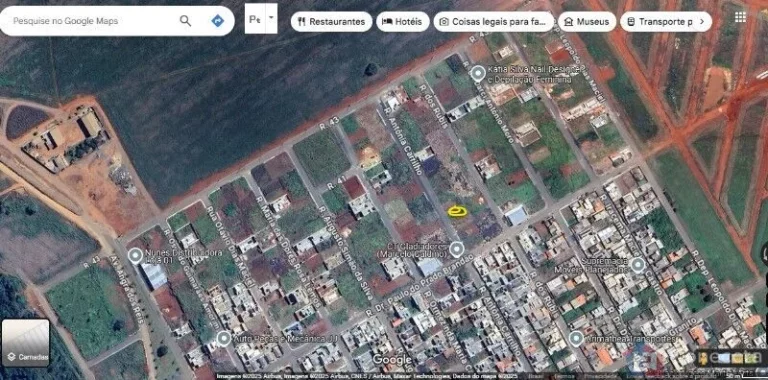This screenshot has height=380, width=768.
Task: Select the Auto Peças e Mecânica JJ pin
Action: coord(224,338)
